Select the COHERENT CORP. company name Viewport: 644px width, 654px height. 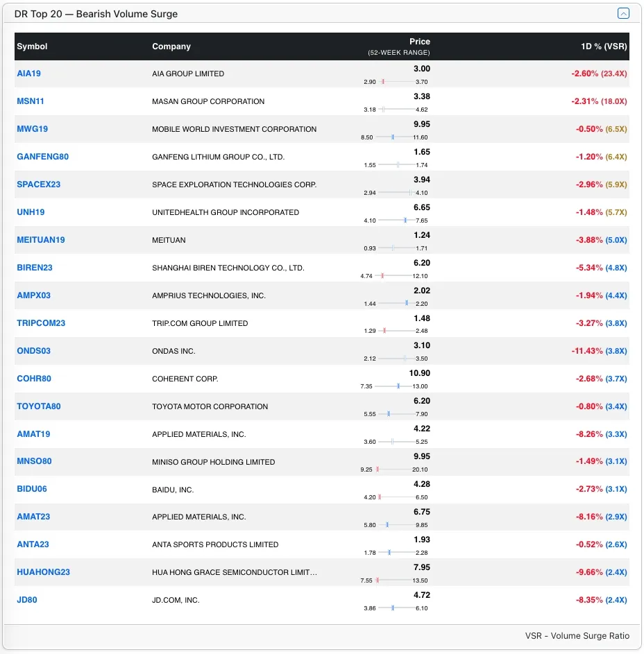[x=185, y=379]
